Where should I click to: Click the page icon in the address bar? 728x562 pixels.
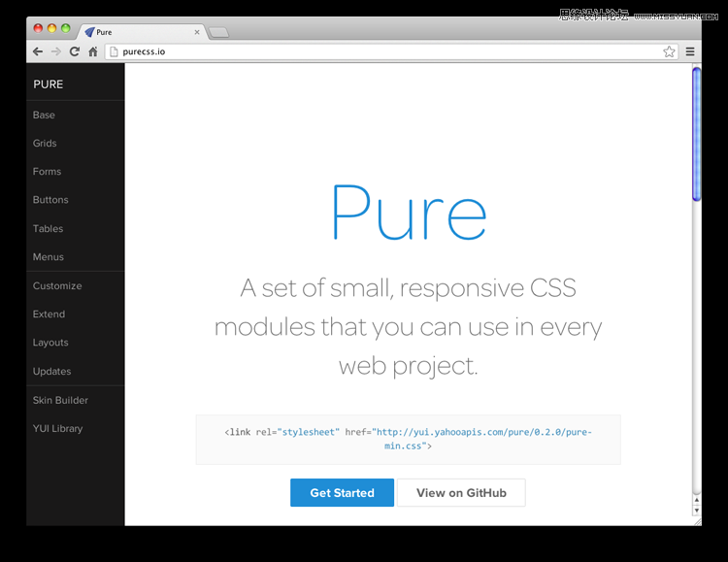click(114, 51)
